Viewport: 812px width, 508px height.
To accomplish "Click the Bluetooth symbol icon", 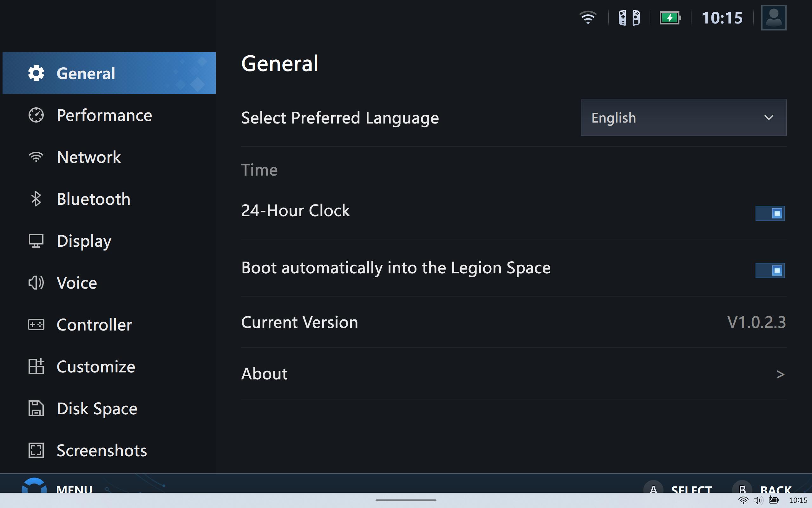I will coord(36,199).
